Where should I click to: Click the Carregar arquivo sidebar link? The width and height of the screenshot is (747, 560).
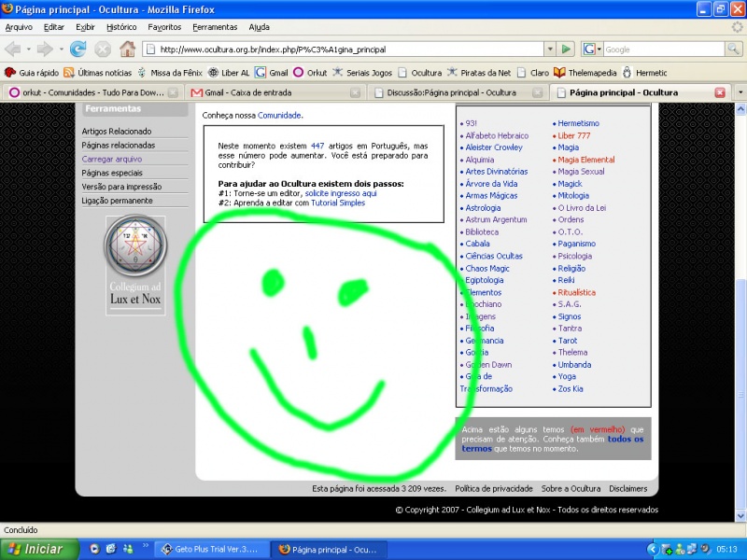coord(111,159)
